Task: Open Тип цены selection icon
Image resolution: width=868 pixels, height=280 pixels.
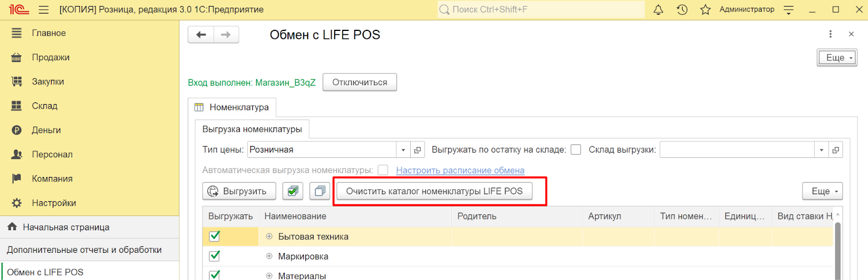Action: 417,150
